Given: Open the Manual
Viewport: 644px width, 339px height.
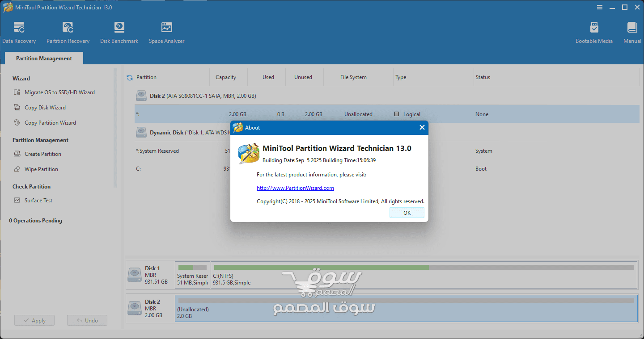Looking at the screenshot, I should pyautogui.click(x=631, y=31).
